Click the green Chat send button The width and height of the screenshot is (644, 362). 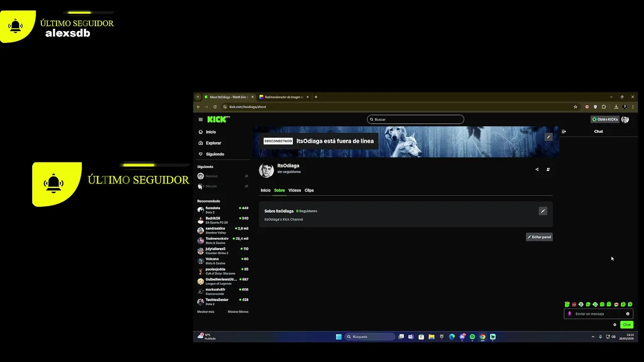coord(626,325)
